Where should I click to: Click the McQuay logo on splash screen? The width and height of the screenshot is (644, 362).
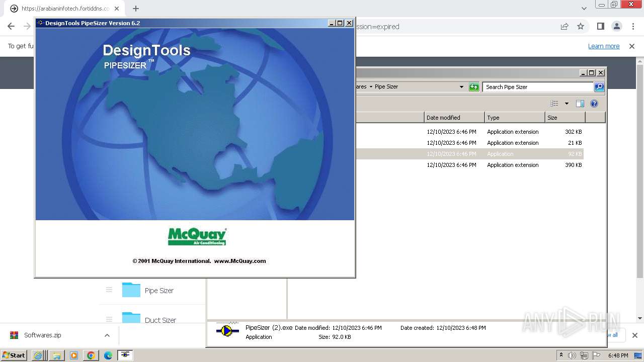pos(197,236)
